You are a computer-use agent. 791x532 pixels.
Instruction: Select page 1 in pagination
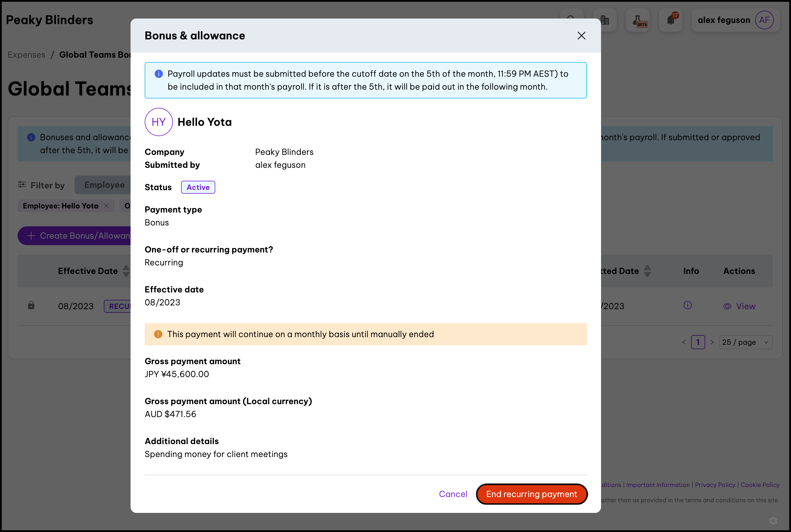698,342
